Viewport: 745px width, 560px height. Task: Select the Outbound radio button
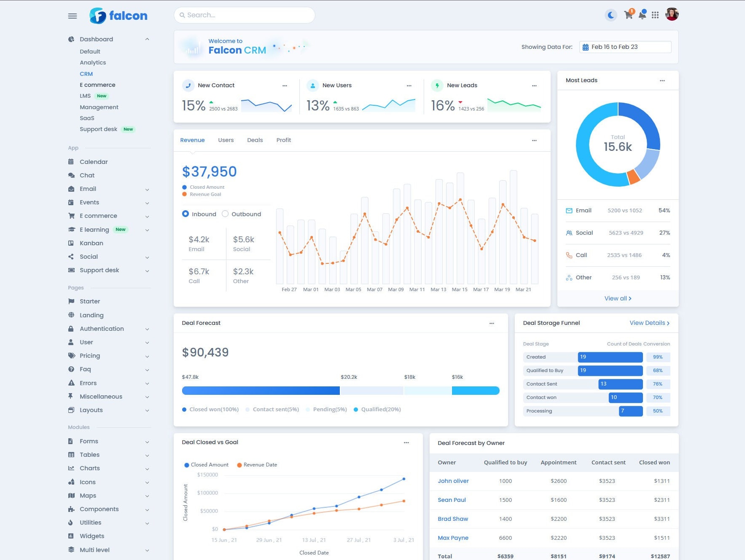225,214
